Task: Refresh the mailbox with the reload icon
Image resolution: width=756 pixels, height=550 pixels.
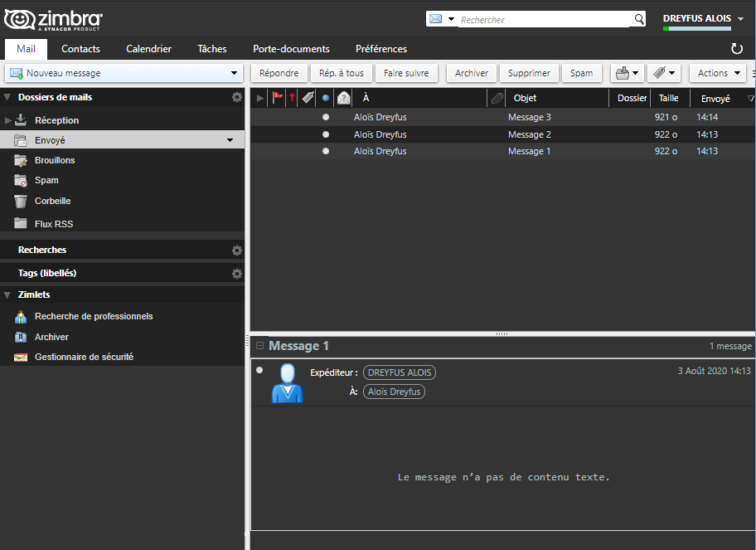Action: [737, 49]
